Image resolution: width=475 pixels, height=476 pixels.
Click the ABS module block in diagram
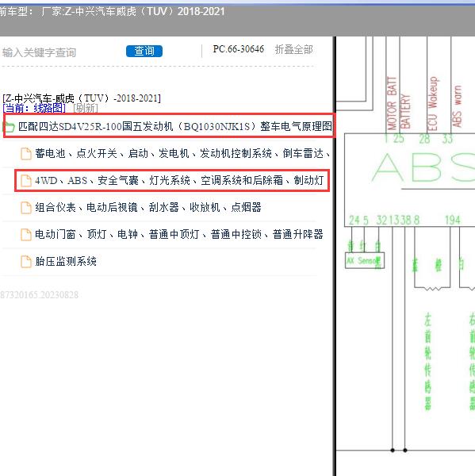tap(409, 180)
